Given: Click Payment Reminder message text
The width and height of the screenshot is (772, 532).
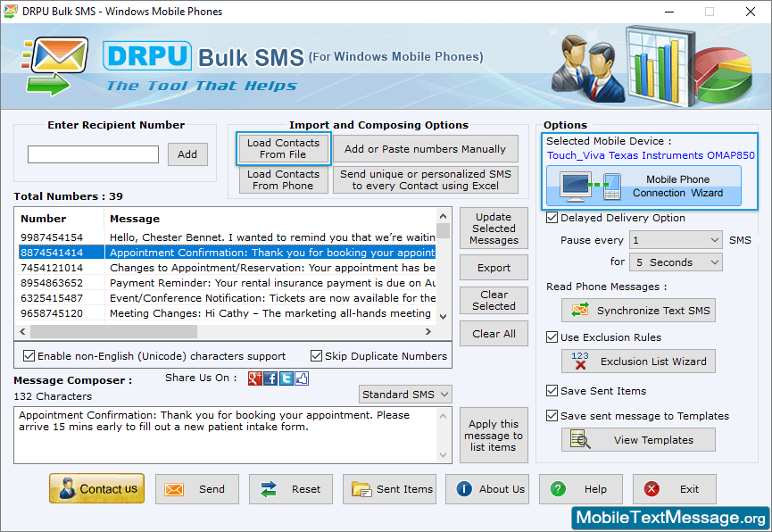Looking at the screenshot, I should coord(273,283).
